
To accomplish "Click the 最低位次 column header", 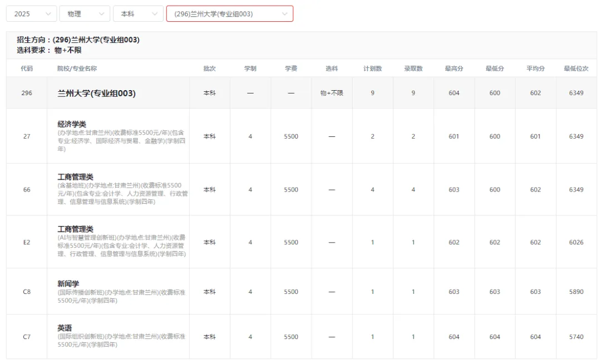I will [576, 68].
